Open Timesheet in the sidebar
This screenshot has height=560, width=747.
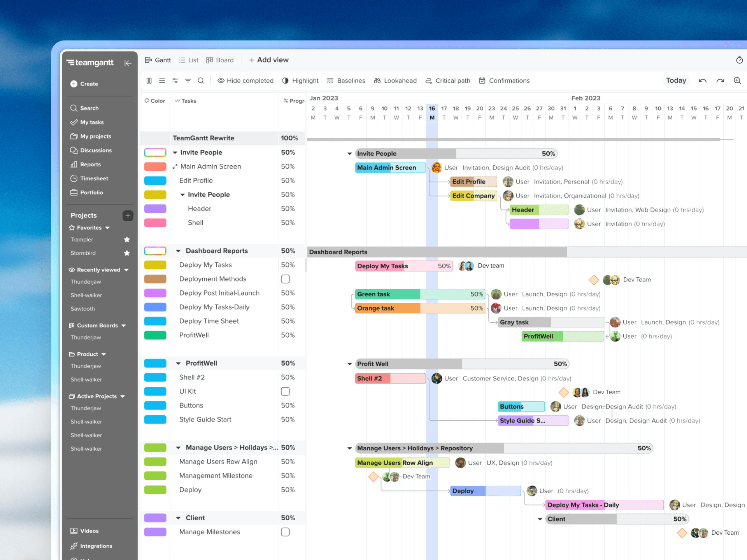pos(89,178)
